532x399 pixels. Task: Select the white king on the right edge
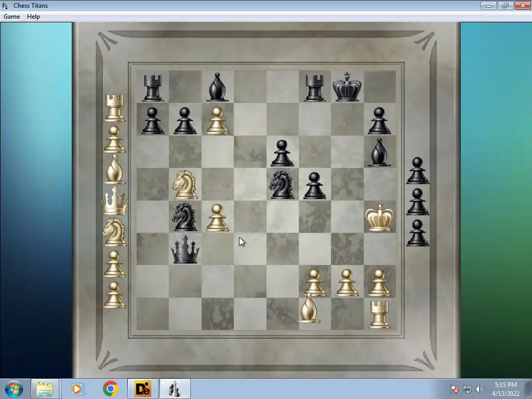click(379, 217)
